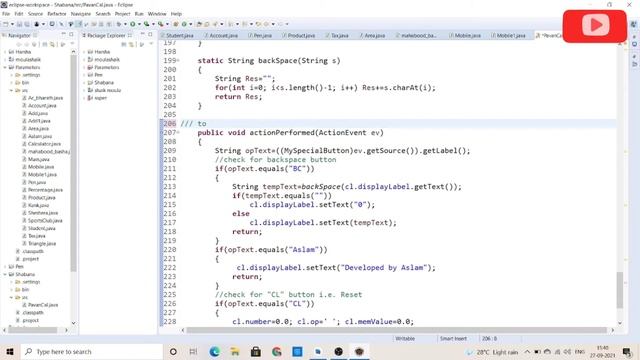Open File Explorer from taskbar
640x360 pixels.
235,351
